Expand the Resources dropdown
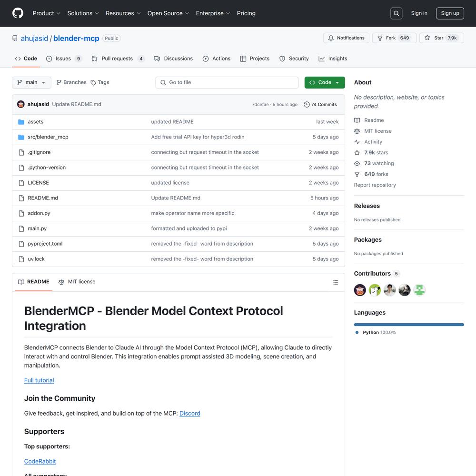This screenshot has width=476, height=476. [x=123, y=13]
